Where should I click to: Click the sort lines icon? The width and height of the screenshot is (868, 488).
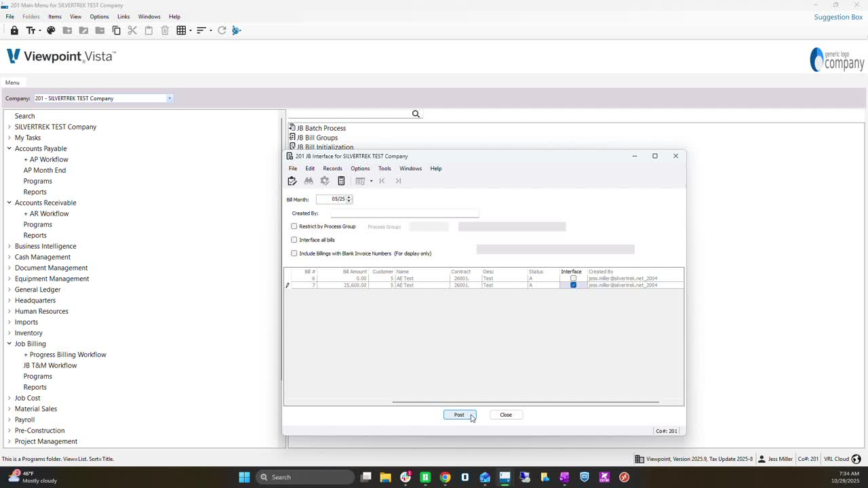[x=201, y=30]
